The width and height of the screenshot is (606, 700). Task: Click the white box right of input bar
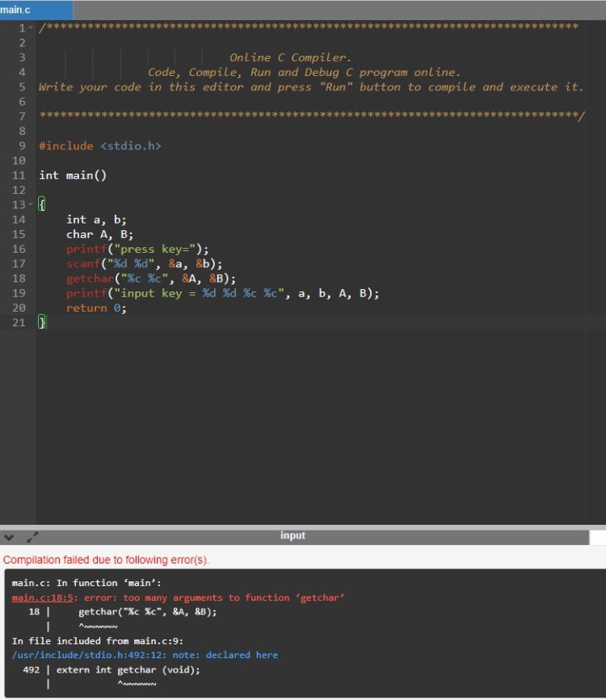pos(597,537)
